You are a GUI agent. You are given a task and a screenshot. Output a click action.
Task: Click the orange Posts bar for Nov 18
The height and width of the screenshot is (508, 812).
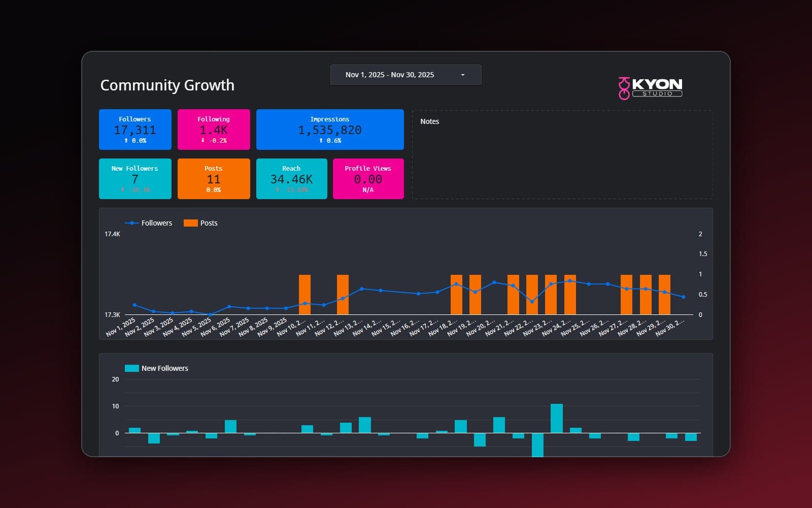click(456, 295)
